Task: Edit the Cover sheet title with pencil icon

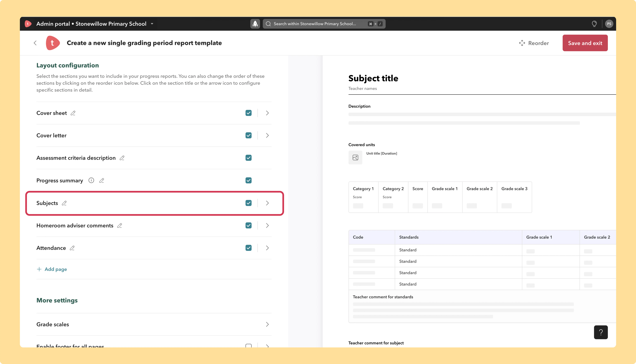Action: (x=73, y=113)
